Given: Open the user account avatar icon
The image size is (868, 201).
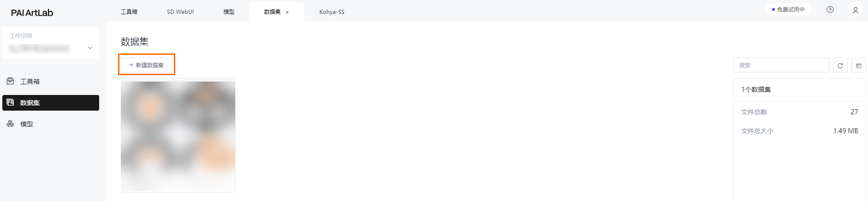Looking at the screenshot, I should 855,10.
